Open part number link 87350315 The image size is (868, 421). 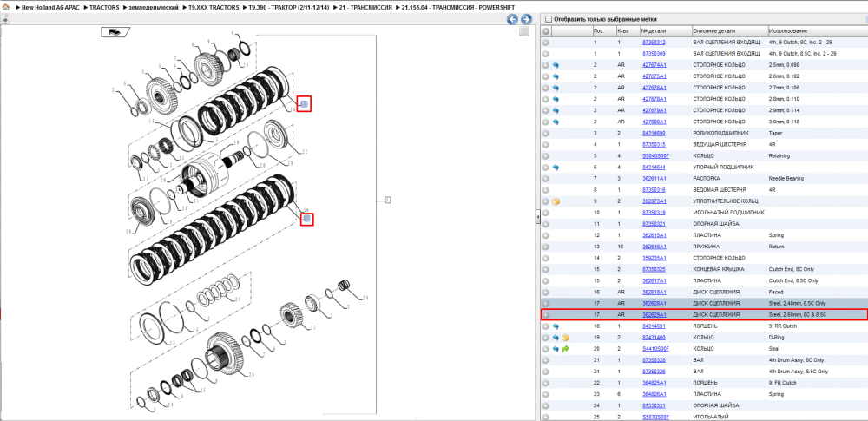654,145
